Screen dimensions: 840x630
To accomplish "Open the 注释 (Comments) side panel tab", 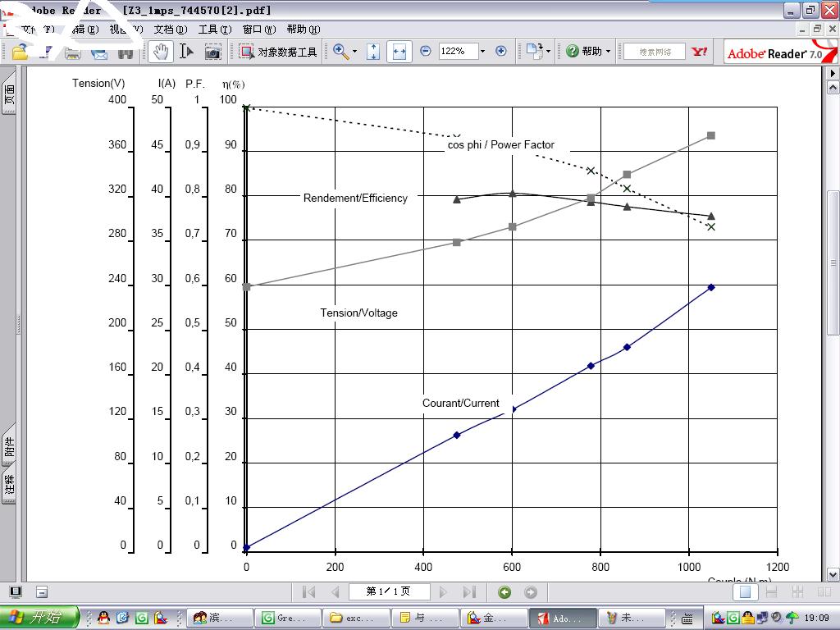I will [x=9, y=486].
